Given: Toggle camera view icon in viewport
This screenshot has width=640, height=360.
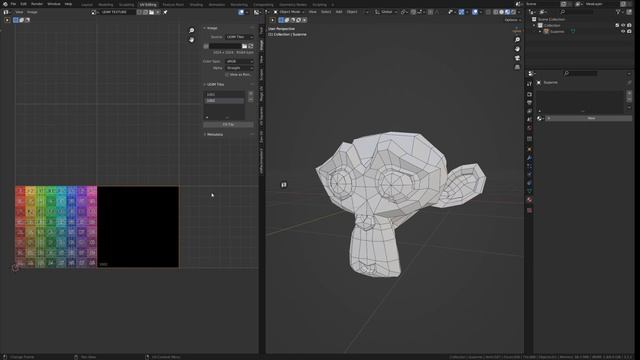Looking at the screenshot, I should [x=517, y=58].
